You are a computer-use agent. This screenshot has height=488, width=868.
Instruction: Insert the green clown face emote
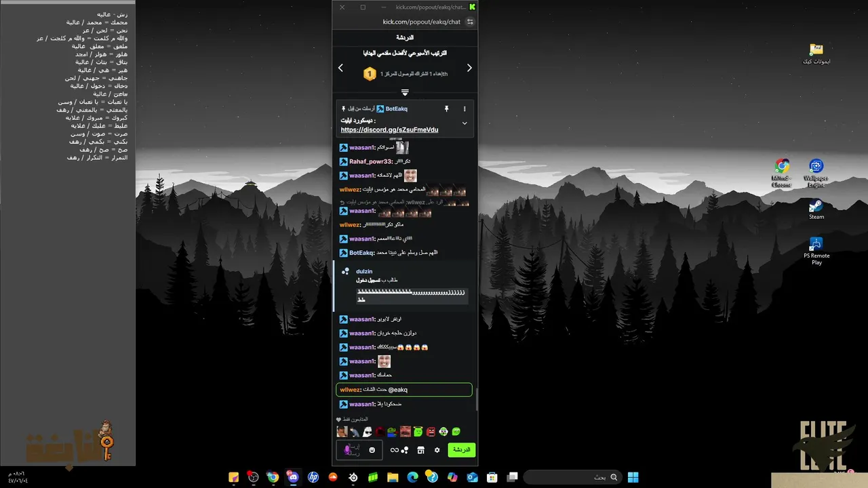(x=443, y=432)
